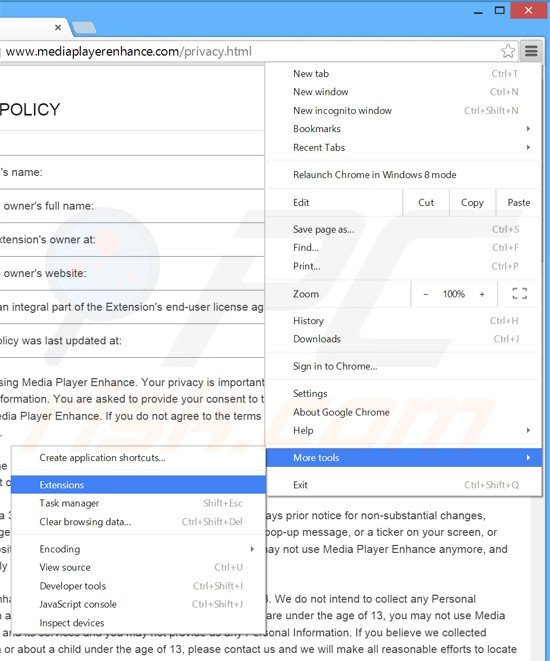Expand the Bookmarks submenu

pyautogui.click(x=404, y=129)
